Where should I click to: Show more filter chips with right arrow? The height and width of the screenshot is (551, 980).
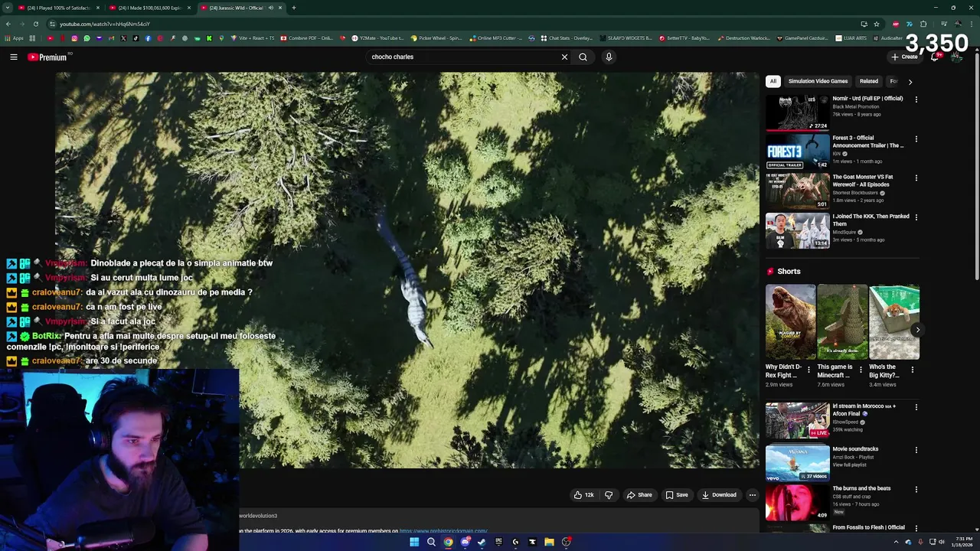tap(910, 81)
